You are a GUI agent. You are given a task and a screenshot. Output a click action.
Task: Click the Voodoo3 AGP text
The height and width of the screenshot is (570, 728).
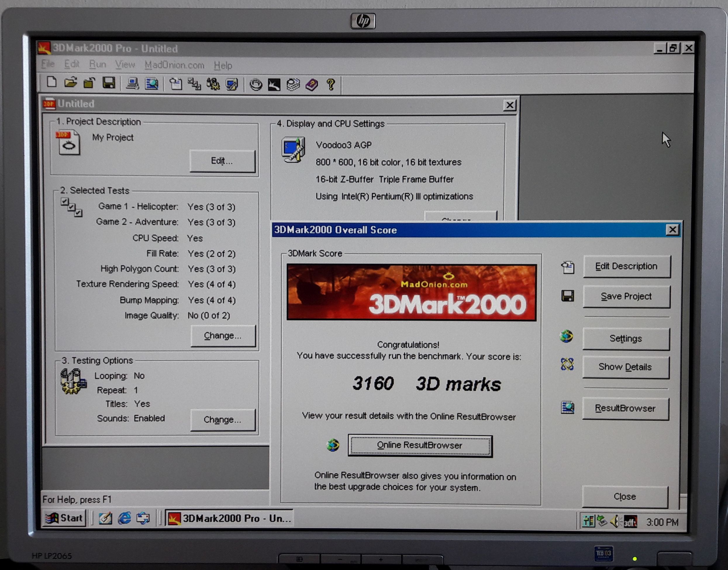pyautogui.click(x=344, y=145)
